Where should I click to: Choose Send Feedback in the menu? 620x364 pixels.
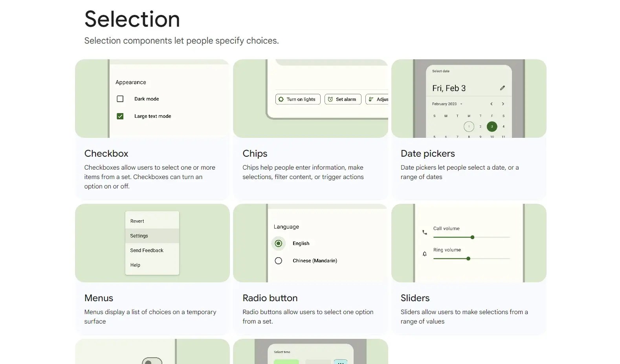152,250
